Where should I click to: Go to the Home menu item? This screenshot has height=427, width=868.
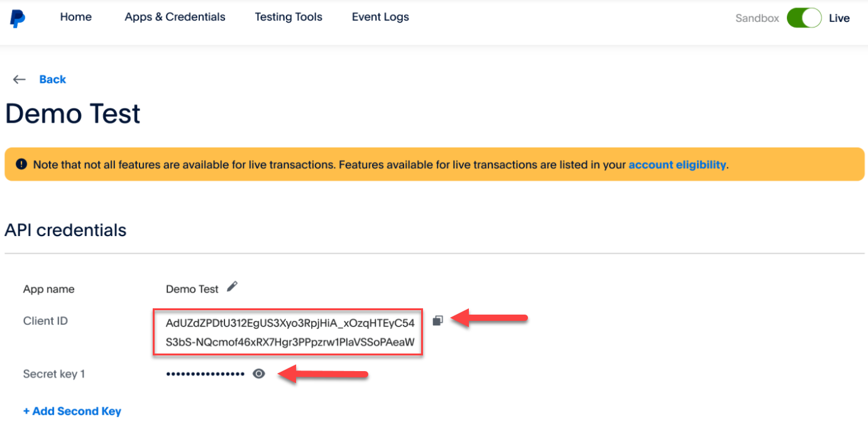pos(76,18)
